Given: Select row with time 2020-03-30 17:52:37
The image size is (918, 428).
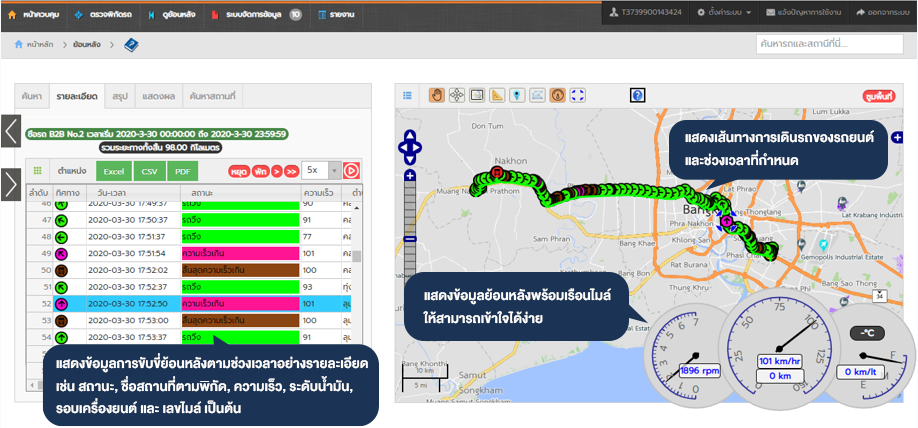Looking at the screenshot, I should [189, 287].
